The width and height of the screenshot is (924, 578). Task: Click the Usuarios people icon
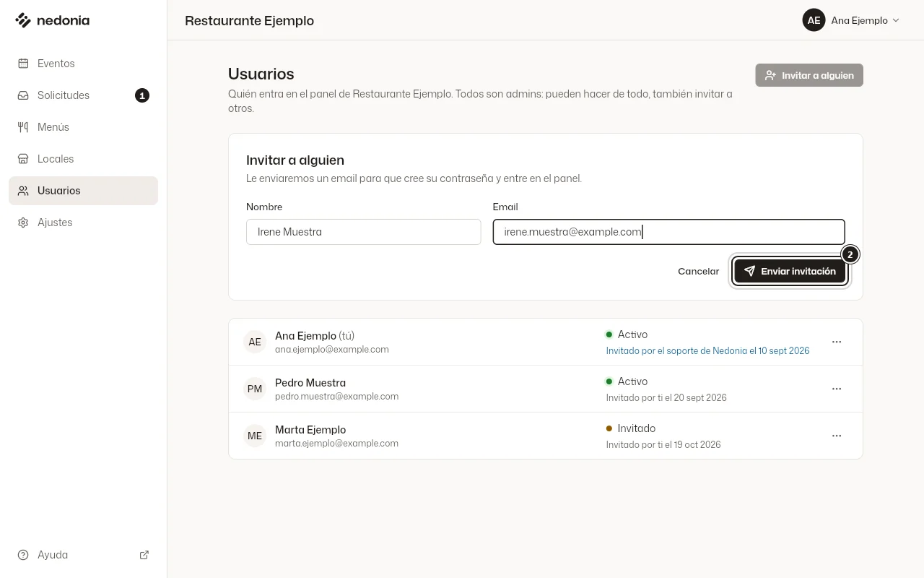tap(23, 191)
